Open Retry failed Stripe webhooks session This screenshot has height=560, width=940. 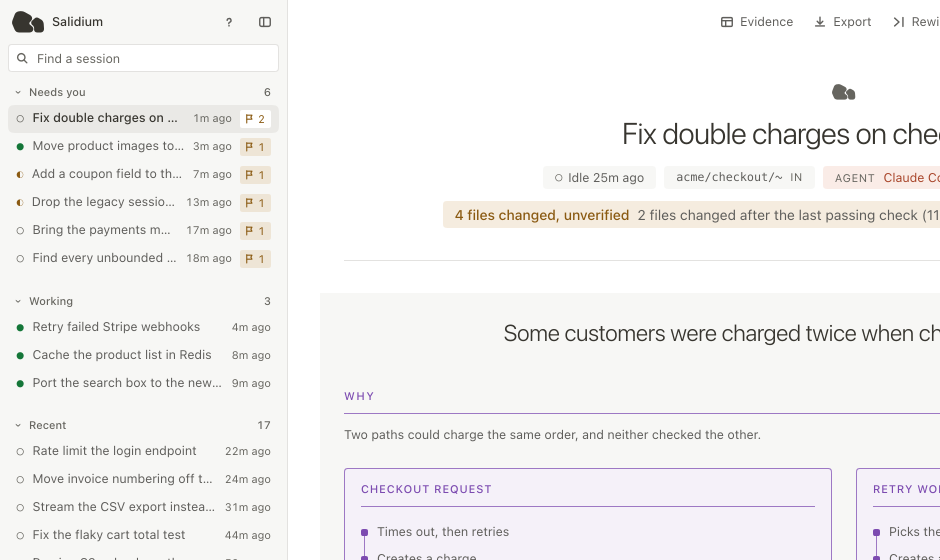[x=143, y=327]
